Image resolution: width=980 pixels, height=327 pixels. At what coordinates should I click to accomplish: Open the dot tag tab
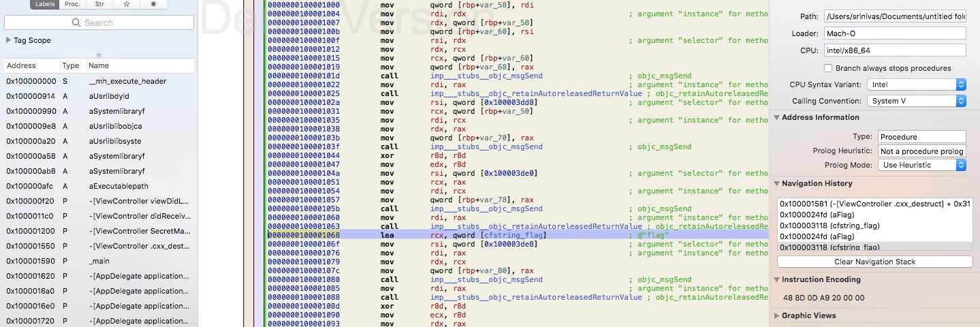click(x=152, y=4)
